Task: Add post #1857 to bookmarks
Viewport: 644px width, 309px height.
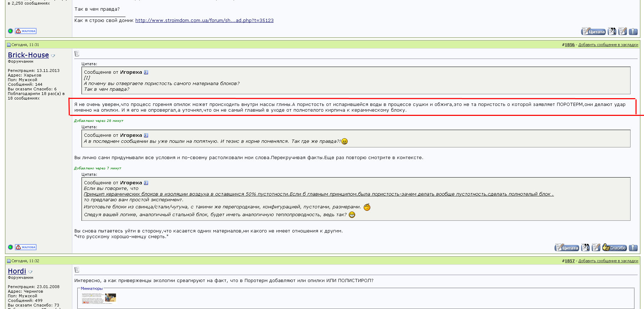Action: pos(608,261)
